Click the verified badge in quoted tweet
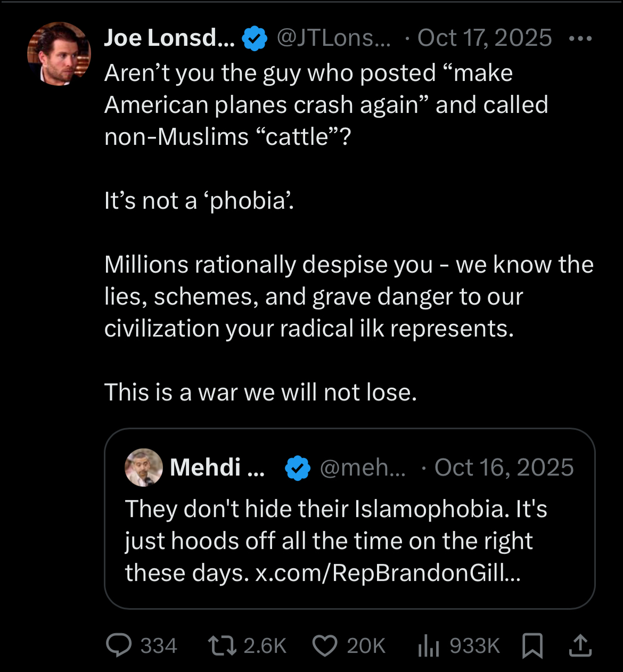The height and width of the screenshot is (672, 623). click(x=298, y=468)
